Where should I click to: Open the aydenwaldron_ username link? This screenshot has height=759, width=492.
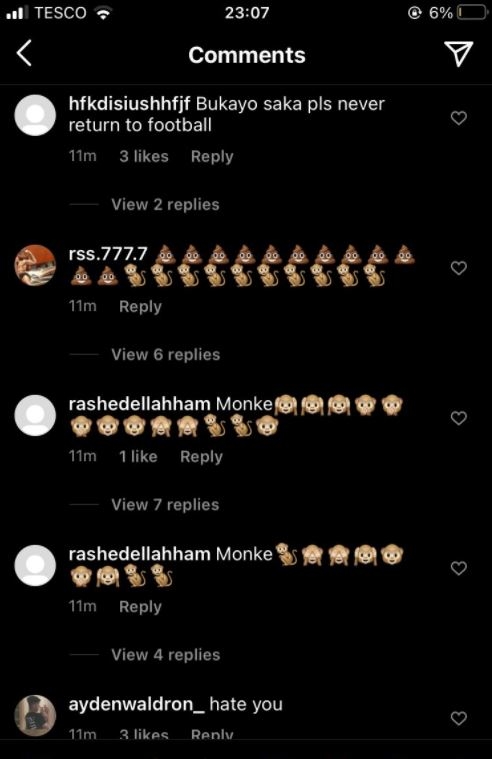(x=137, y=704)
